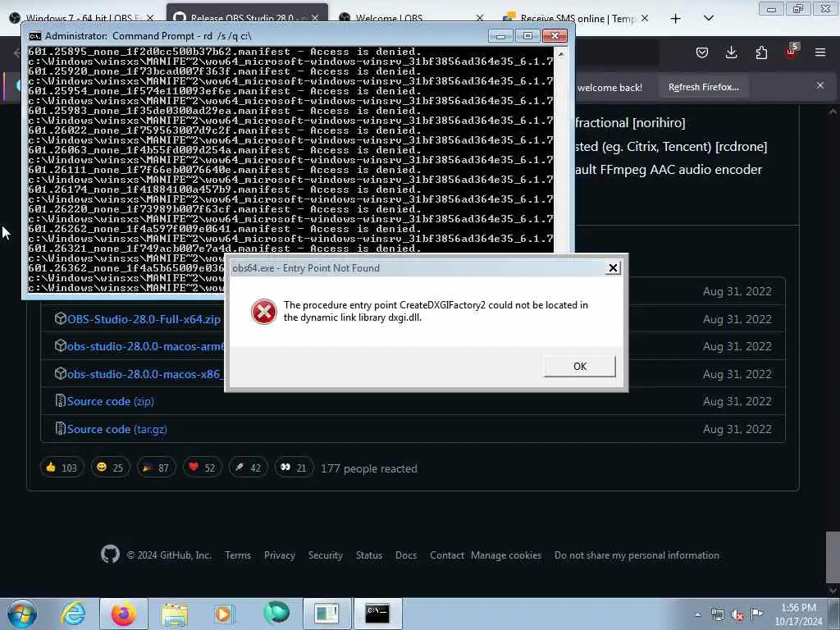Launch Internet Explorer from taskbar
Screen dimensions: 840x630
73,614
